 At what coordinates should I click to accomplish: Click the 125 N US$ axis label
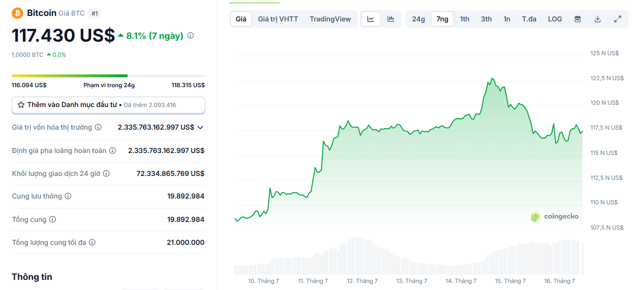pos(604,53)
